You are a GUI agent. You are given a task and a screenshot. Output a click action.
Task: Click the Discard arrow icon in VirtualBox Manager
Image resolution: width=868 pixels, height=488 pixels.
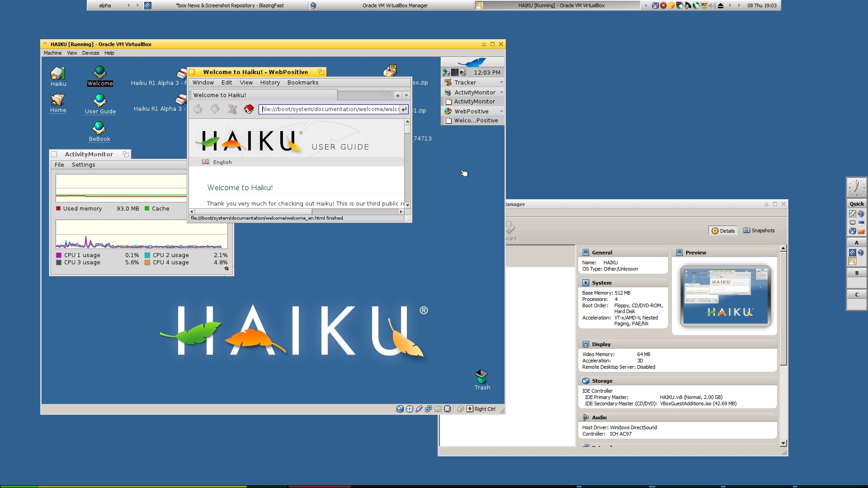(510, 227)
